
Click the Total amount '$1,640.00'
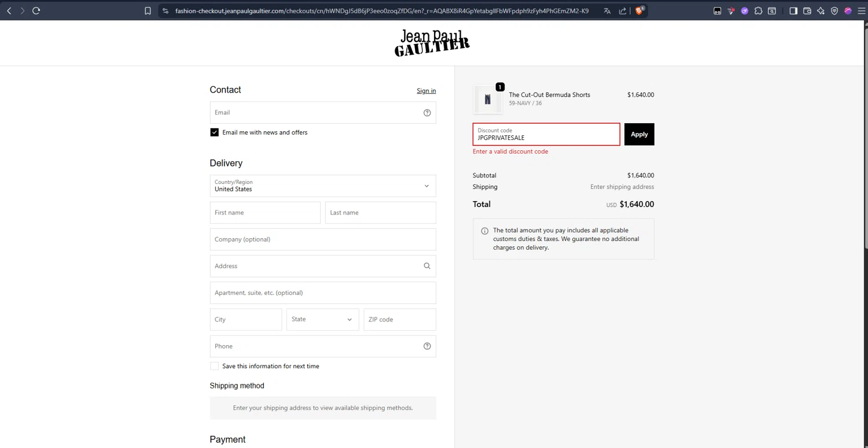(x=637, y=204)
